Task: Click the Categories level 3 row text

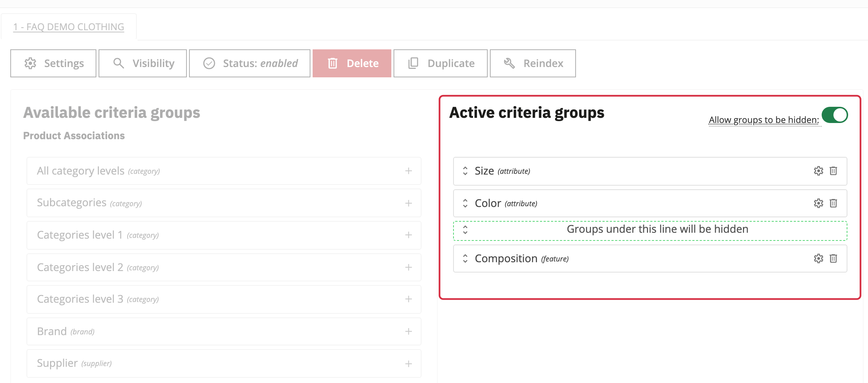Action: [x=98, y=299]
